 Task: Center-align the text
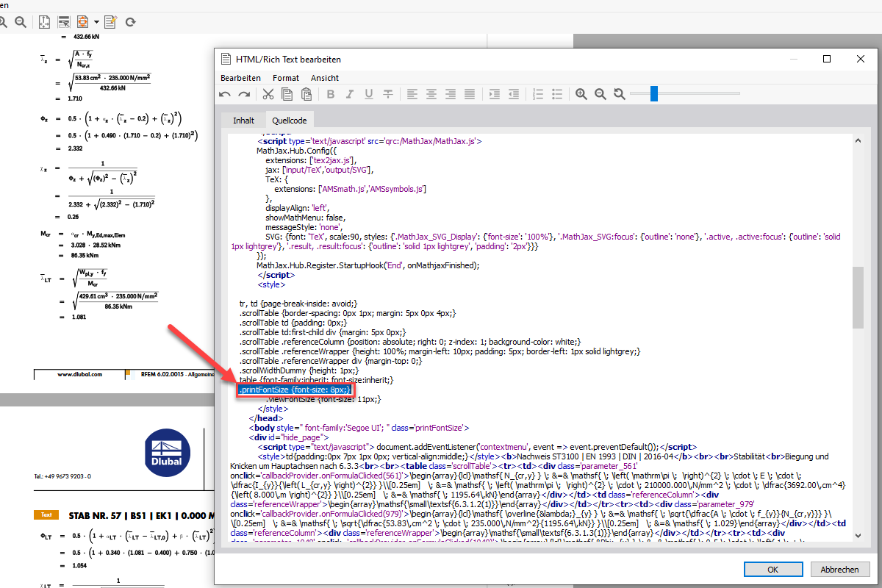point(431,94)
